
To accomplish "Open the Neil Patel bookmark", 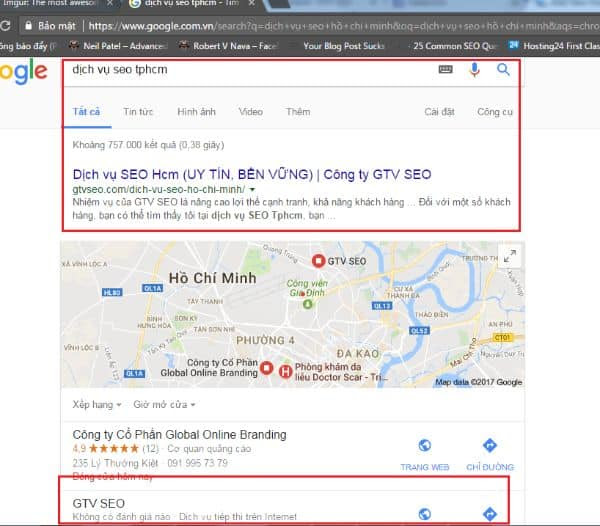I will [x=119, y=46].
